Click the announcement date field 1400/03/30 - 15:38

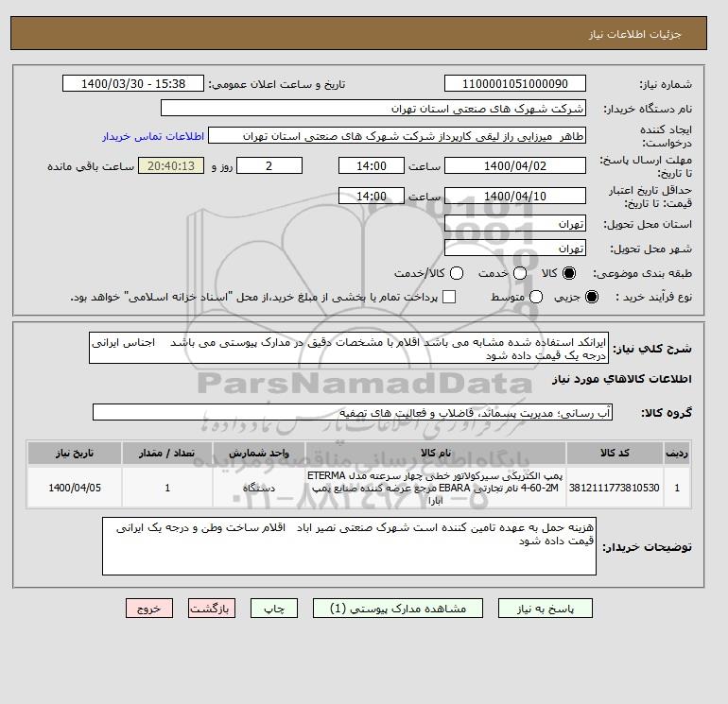coord(132,83)
